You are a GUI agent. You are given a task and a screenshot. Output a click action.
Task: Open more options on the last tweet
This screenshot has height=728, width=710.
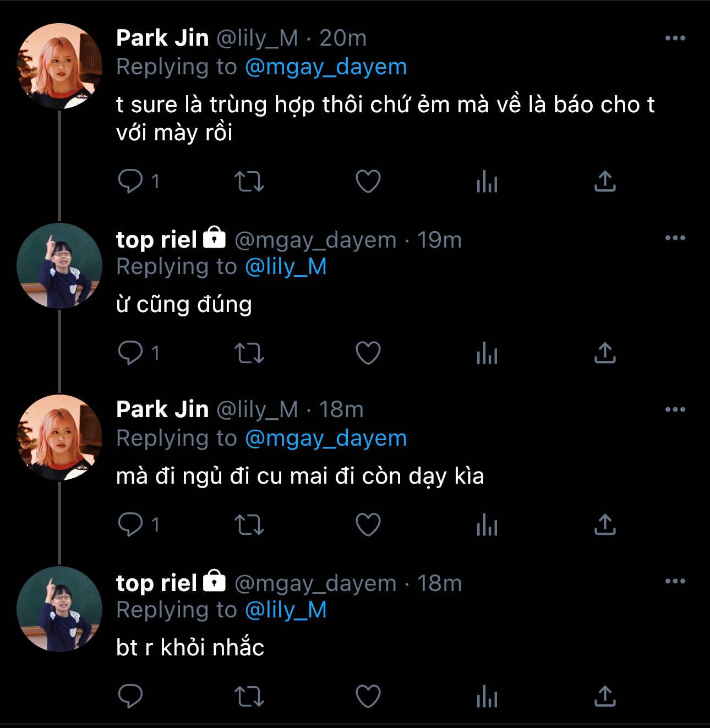tap(675, 581)
